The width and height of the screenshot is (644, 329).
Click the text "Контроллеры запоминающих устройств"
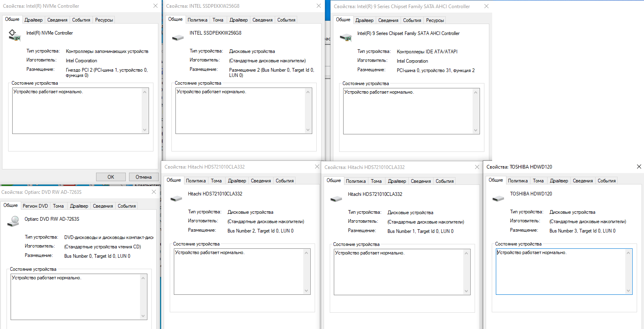pyautogui.click(x=107, y=51)
